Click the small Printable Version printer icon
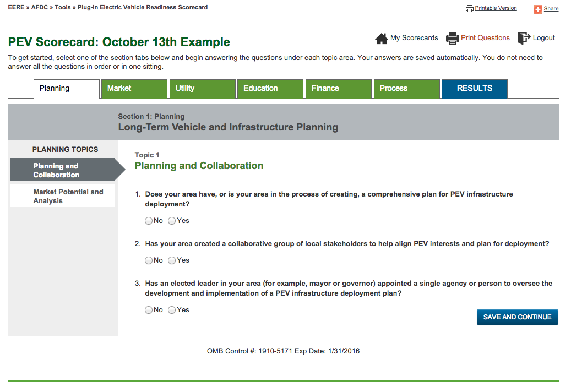 pyautogui.click(x=469, y=8)
